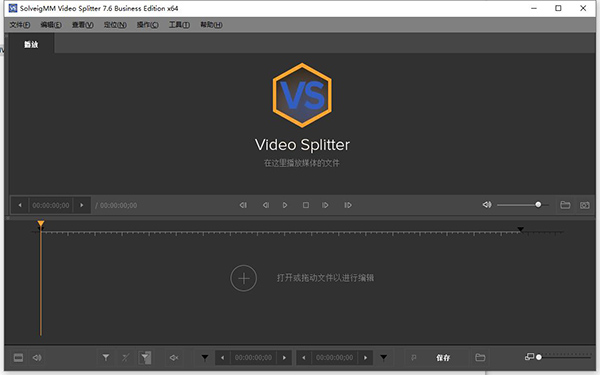This screenshot has width=600, height=375.
Task: Open the 编辑(E) menu
Action: (51, 25)
